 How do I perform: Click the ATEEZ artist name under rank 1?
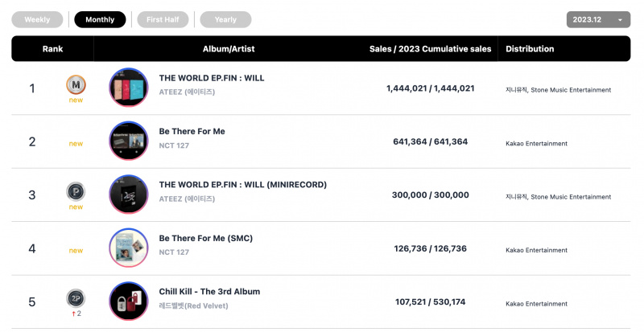point(187,92)
